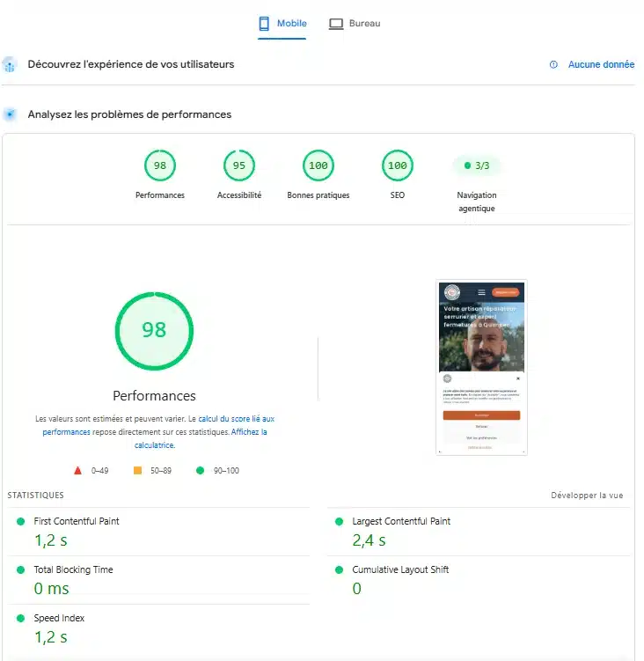Screen dimensions: 644x661
Task: Click the orange square 50–89 legend icon
Action: (137, 471)
